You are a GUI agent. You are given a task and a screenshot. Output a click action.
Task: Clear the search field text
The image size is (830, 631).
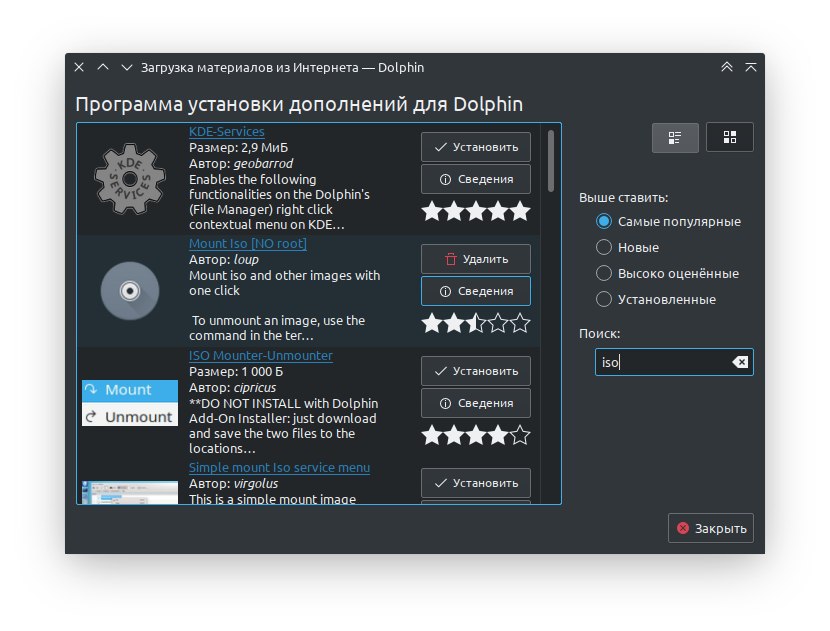(x=740, y=362)
